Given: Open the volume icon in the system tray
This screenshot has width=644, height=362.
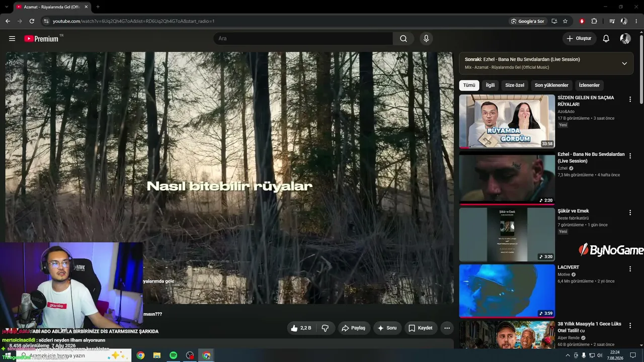Looking at the screenshot, I should [599, 355].
